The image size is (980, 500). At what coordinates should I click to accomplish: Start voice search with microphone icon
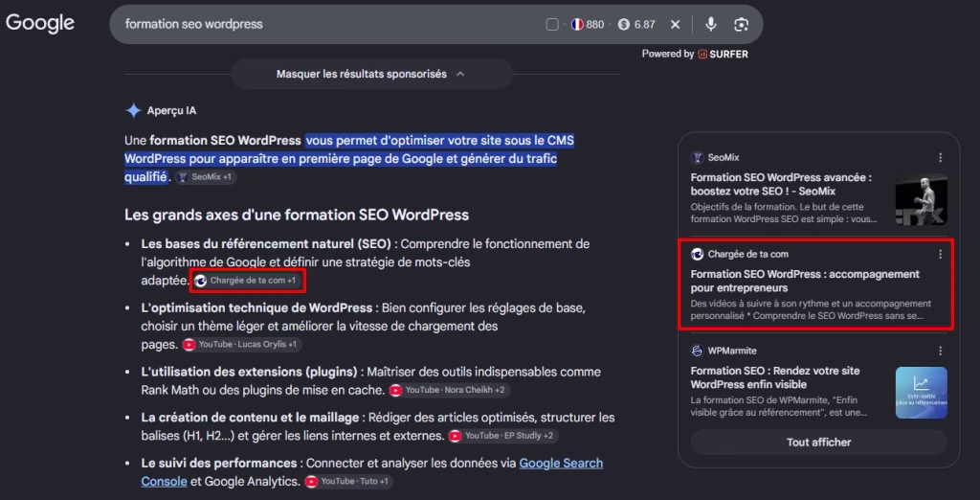[711, 24]
